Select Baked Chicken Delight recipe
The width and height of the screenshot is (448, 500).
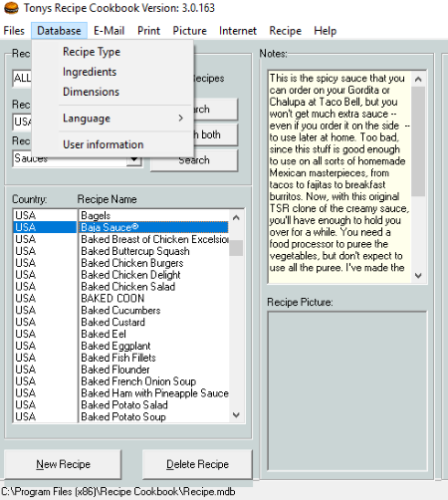click(x=154, y=275)
